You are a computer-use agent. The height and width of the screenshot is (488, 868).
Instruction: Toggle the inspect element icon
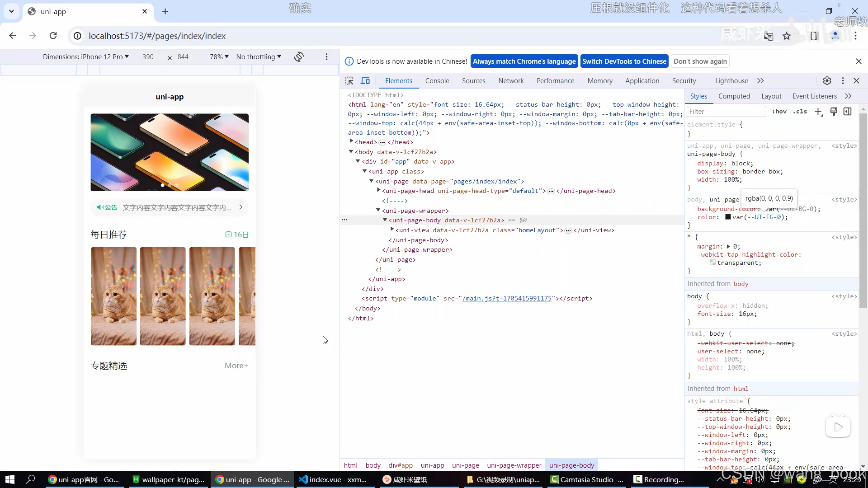(x=350, y=80)
